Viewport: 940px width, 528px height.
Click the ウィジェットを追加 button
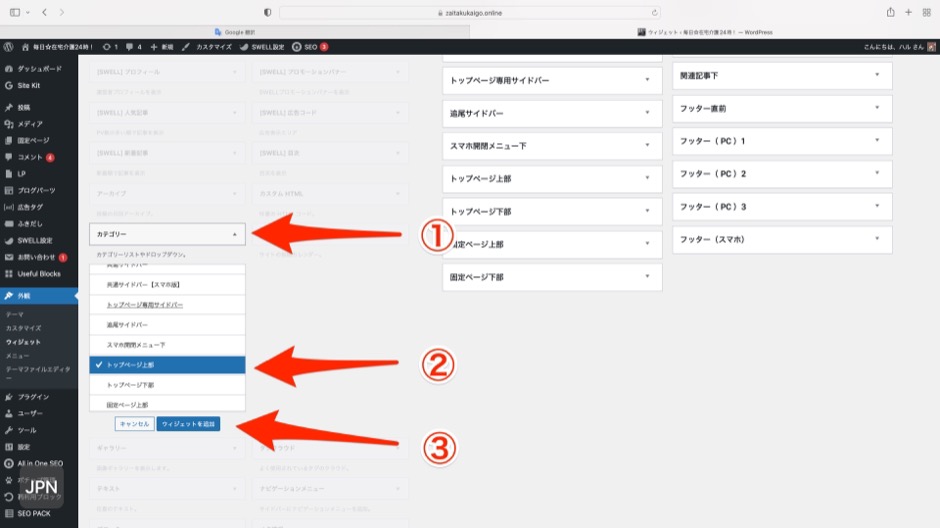(188, 424)
